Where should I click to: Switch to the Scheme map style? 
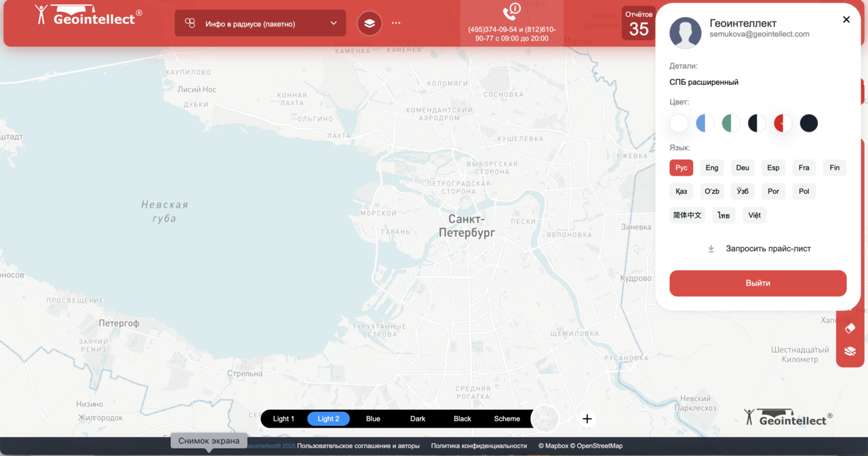(507, 419)
